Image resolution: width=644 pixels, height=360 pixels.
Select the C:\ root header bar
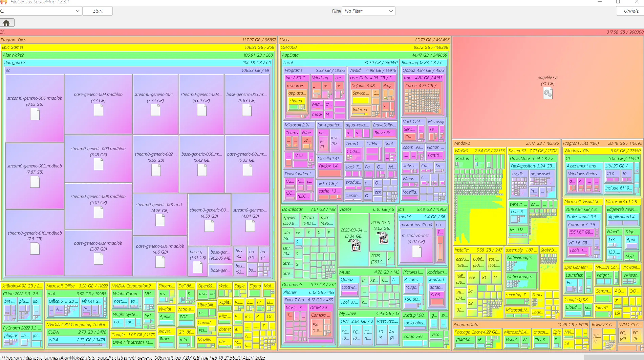click(x=322, y=32)
